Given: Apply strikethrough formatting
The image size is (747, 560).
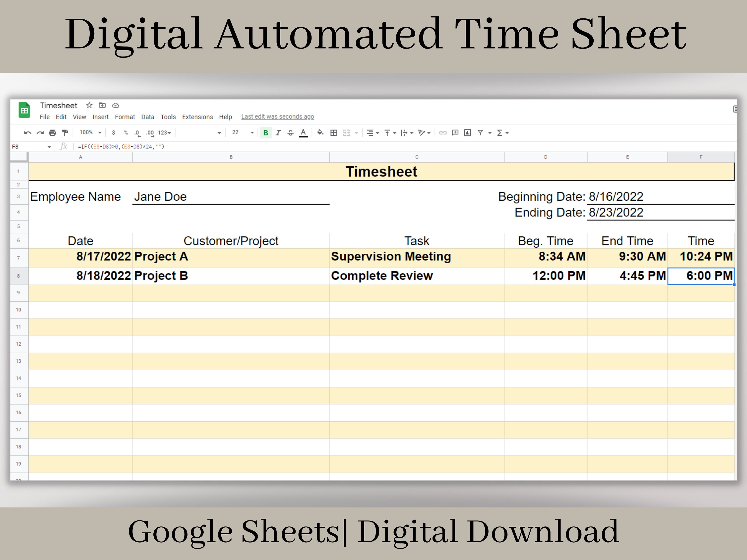Looking at the screenshot, I should 290,133.
